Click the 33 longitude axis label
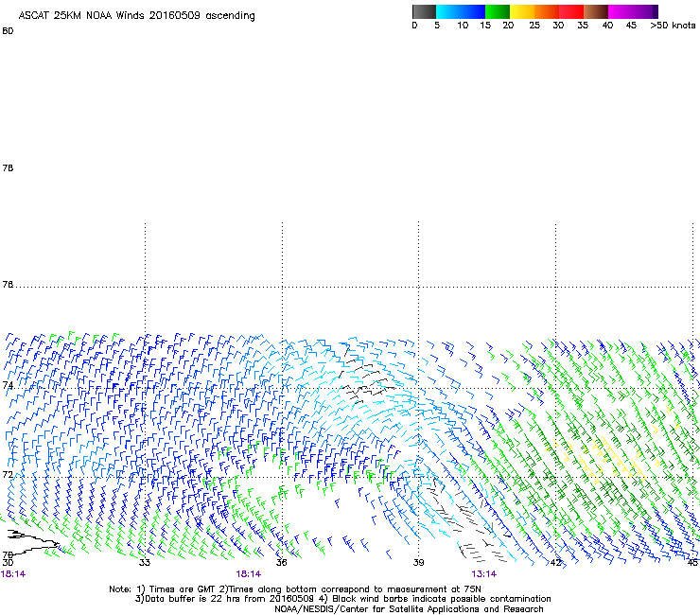This screenshot has width=700, height=615. 145,562
